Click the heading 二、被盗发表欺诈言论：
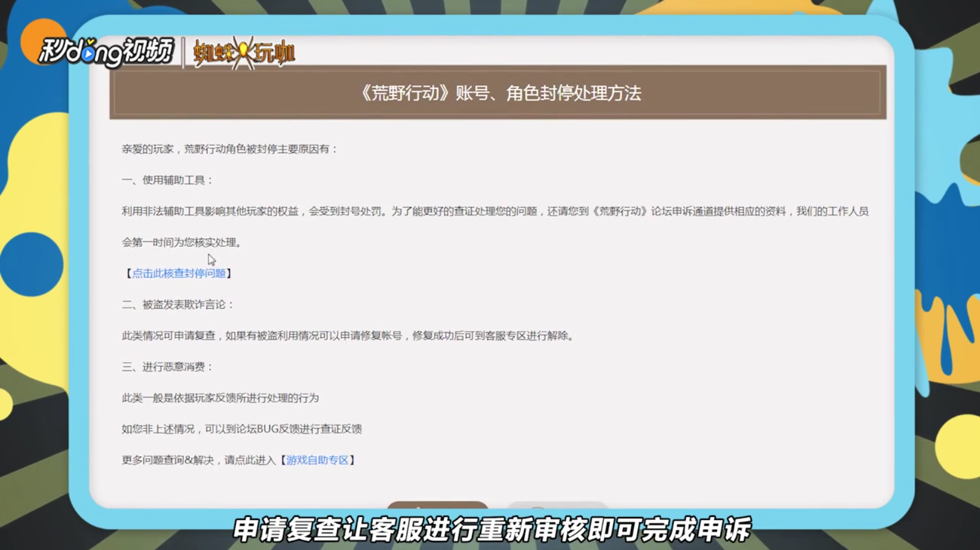The image size is (980, 550). (x=178, y=304)
